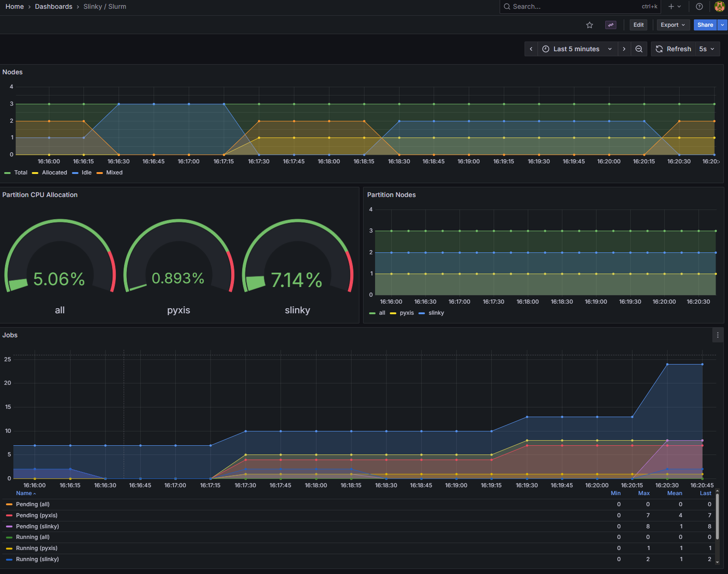Open the Export dropdown menu

(673, 25)
